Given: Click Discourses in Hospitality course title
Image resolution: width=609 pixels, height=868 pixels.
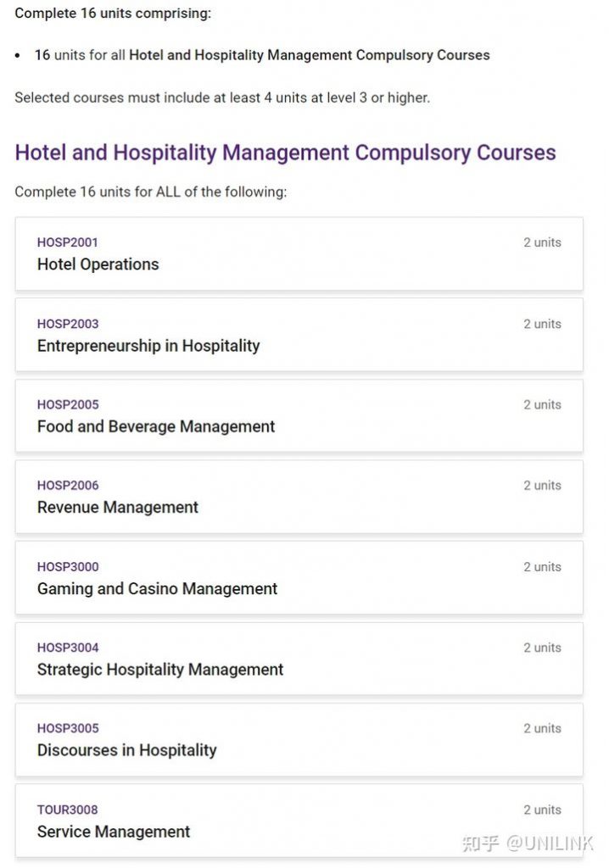Looking at the screenshot, I should [127, 750].
